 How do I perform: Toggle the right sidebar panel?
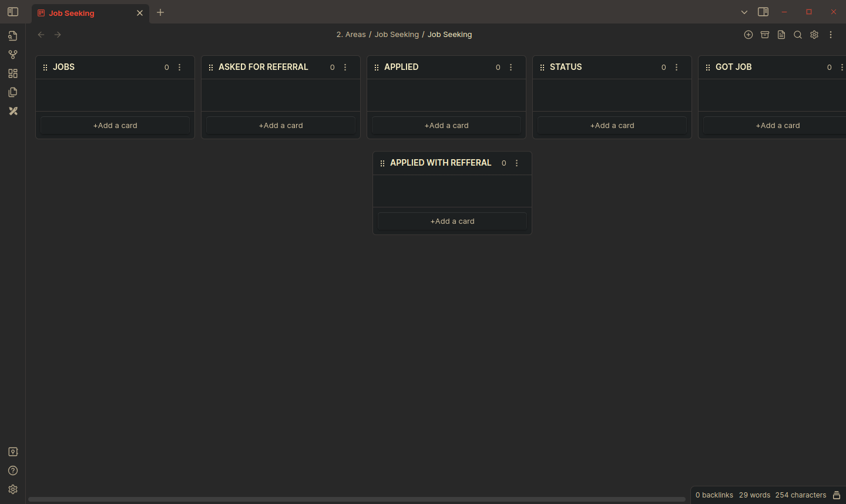[763, 12]
